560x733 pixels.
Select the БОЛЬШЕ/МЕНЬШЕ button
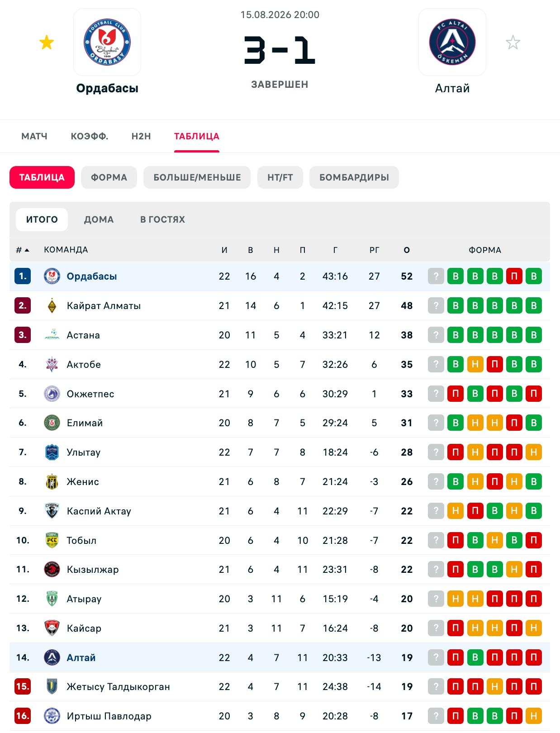197,177
